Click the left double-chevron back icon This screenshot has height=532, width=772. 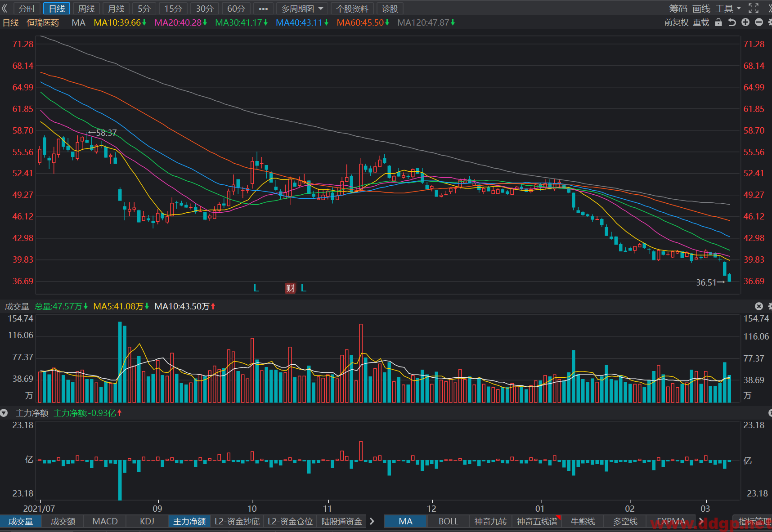point(5,8)
